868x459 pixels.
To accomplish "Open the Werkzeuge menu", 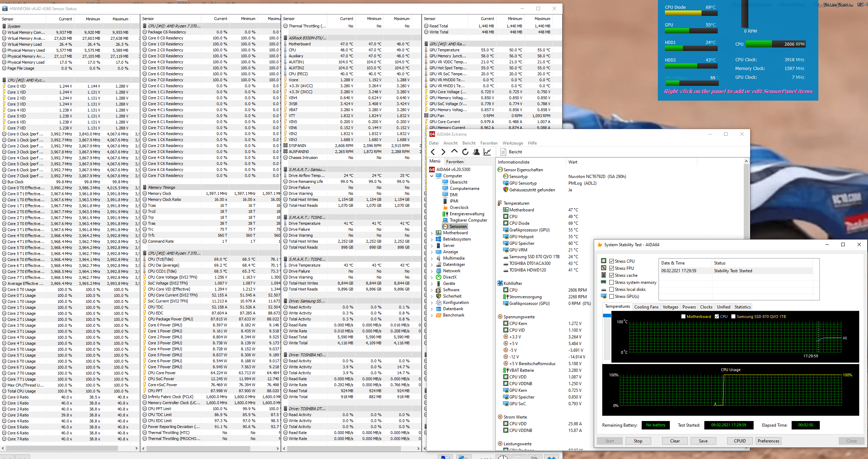I will click(x=512, y=143).
